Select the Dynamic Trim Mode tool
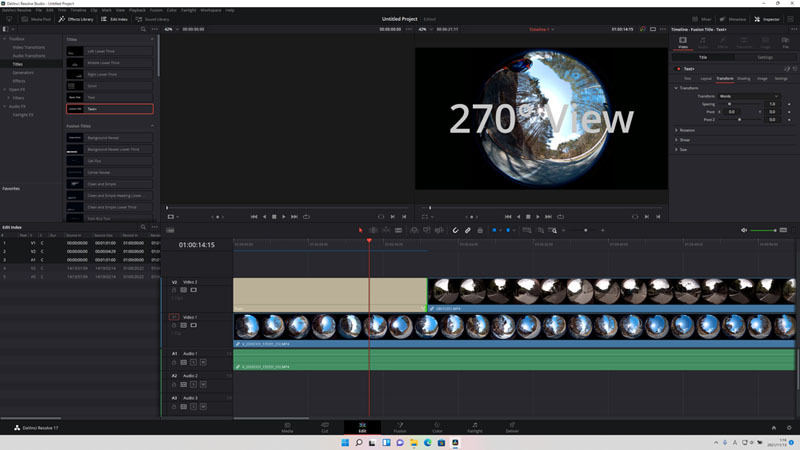This screenshot has width=800, height=450. pyautogui.click(x=386, y=231)
